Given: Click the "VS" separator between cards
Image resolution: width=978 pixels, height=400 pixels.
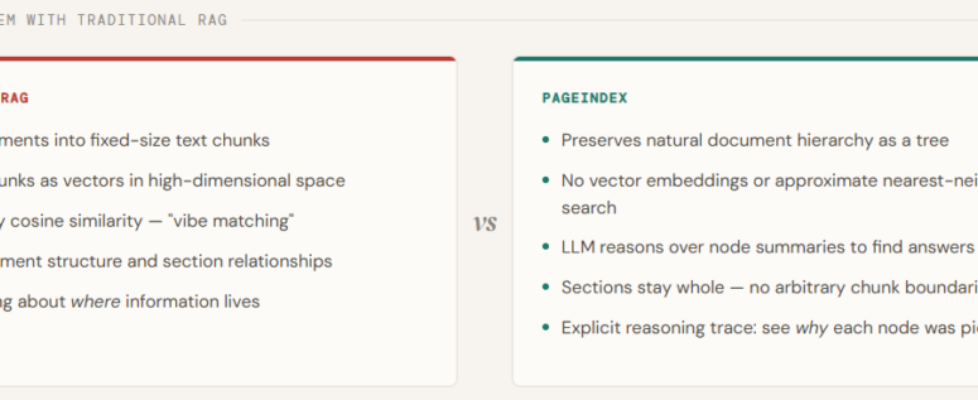Looking at the screenshot, I should (484, 224).
